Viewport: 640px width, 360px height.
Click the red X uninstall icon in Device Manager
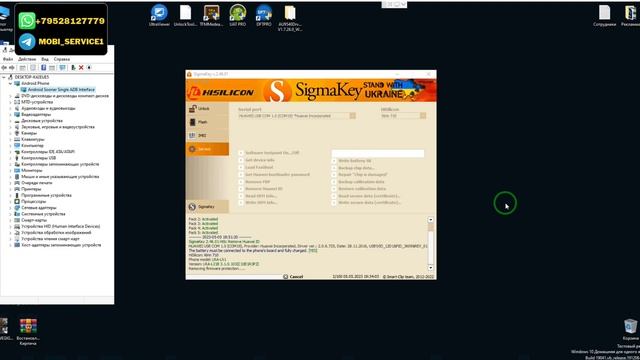(81, 68)
